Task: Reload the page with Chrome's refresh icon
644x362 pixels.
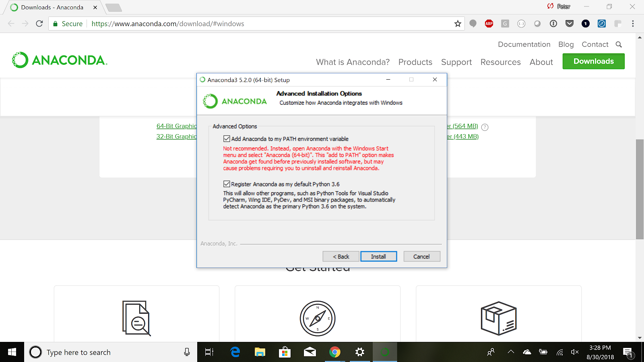Action: 39,24
